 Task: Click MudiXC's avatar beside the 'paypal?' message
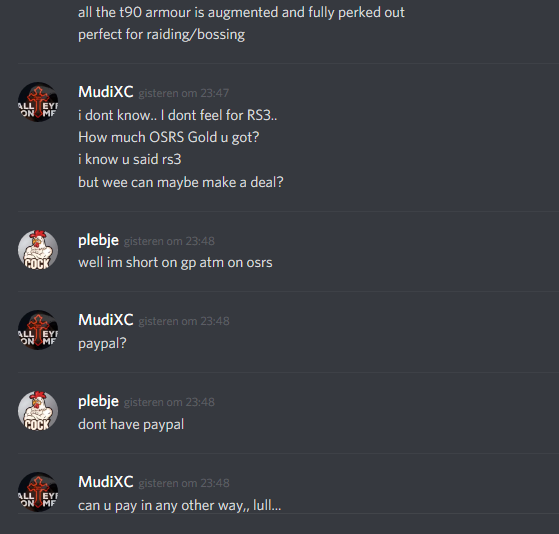click(38, 330)
